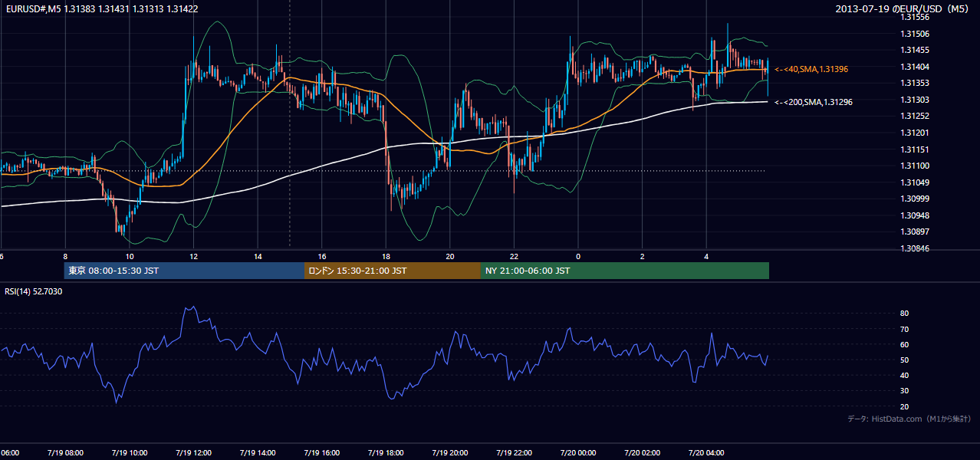The image size is (980, 460).
Task: Click price axis value 1.31556
Action: (x=914, y=17)
